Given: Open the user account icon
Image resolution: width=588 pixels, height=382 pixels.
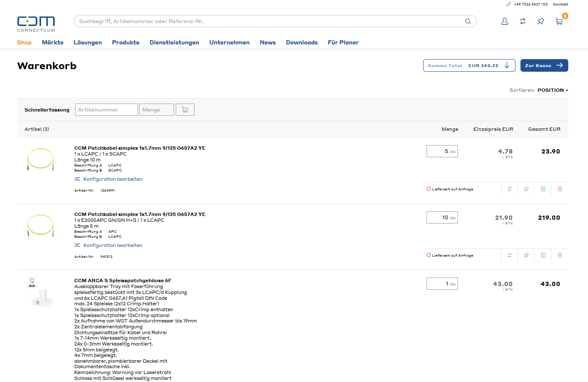Looking at the screenshot, I should click(505, 21).
